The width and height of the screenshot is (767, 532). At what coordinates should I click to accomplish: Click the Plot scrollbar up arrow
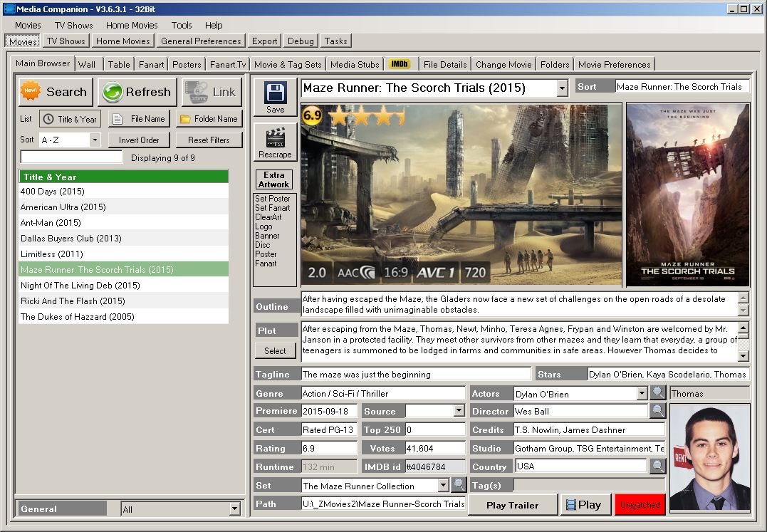pyautogui.click(x=743, y=328)
